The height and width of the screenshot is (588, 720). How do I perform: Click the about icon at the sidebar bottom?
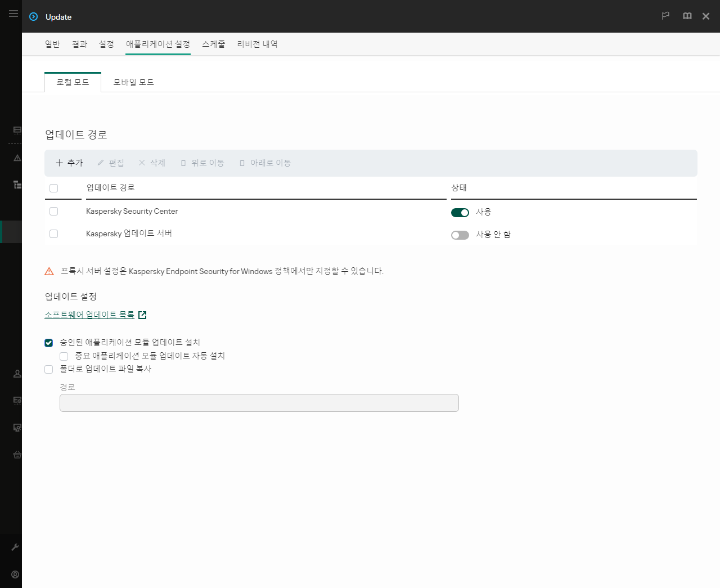tap(15, 574)
